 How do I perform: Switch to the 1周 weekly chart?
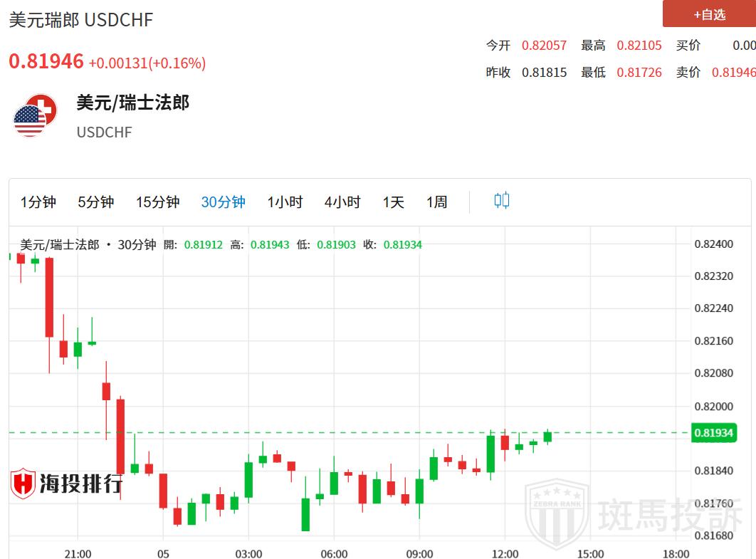(x=436, y=202)
